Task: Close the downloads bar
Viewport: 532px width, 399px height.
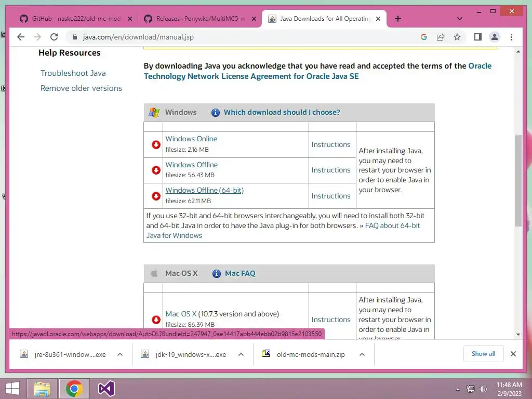Action: (513, 354)
